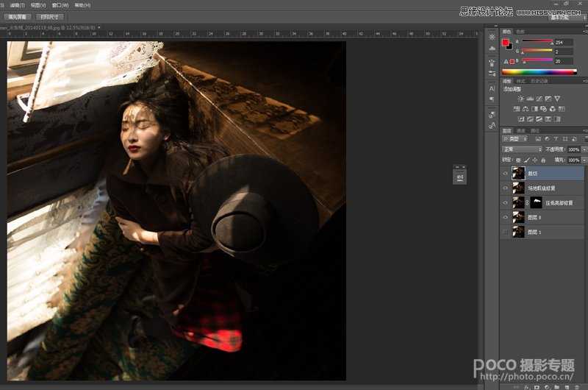Viewport: 588px width, 390px height.
Task: Expand the opacity 不透明度 slider arrow
Action: click(x=584, y=149)
